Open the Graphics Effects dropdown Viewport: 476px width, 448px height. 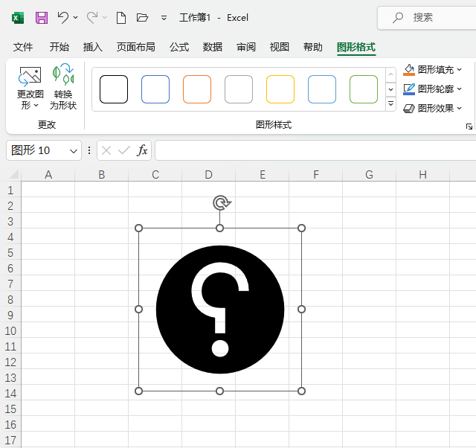pyautogui.click(x=459, y=108)
